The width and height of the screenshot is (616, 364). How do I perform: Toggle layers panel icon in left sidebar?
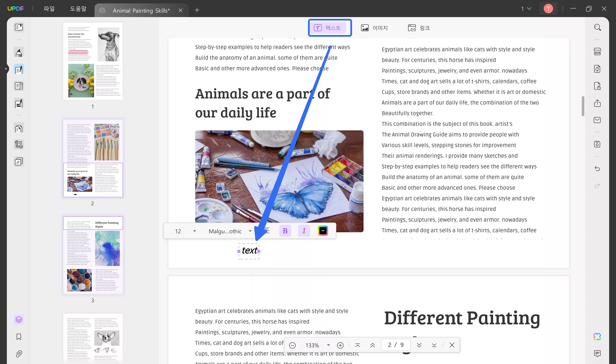click(x=18, y=319)
